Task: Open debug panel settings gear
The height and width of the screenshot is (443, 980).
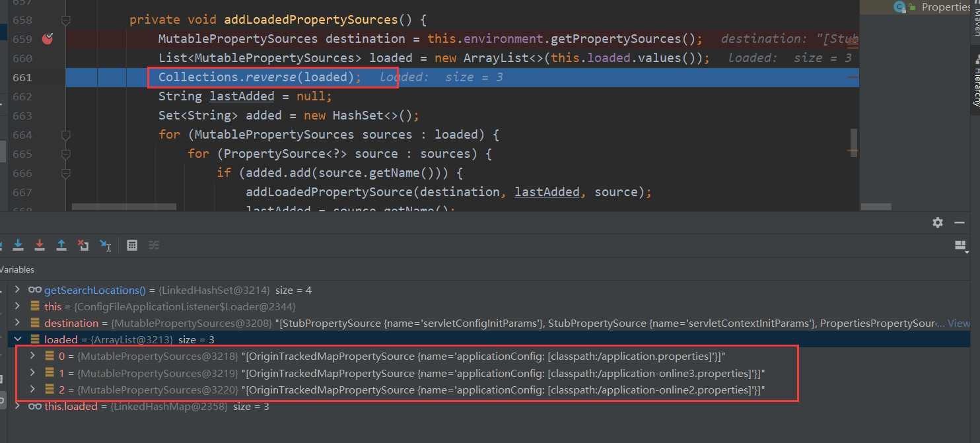Action: pyautogui.click(x=938, y=222)
